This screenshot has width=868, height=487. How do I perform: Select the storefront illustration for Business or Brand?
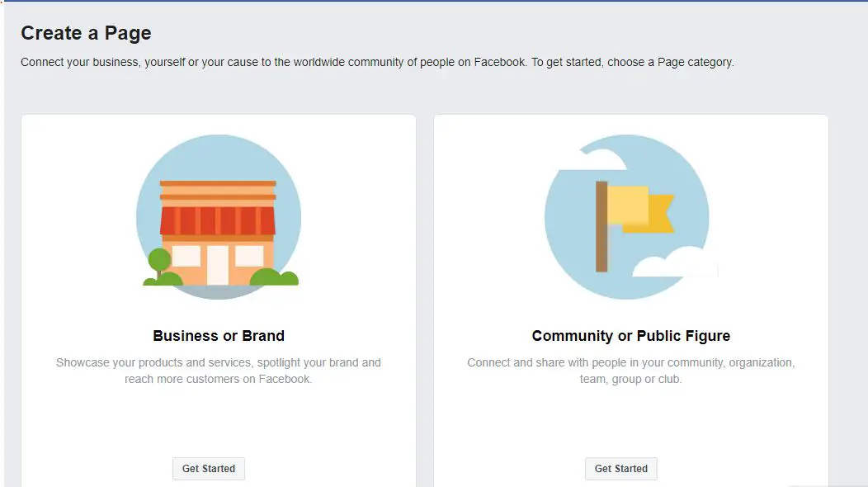pyautogui.click(x=219, y=217)
